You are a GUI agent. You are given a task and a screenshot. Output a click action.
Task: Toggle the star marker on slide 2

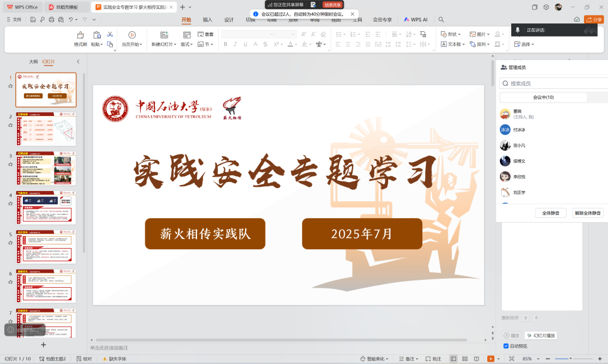(x=10, y=125)
